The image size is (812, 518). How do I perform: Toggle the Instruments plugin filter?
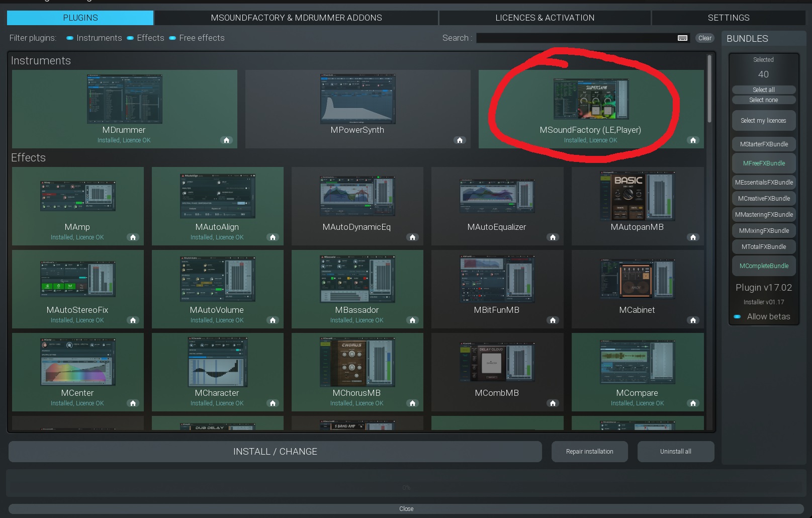(x=70, y=38)
